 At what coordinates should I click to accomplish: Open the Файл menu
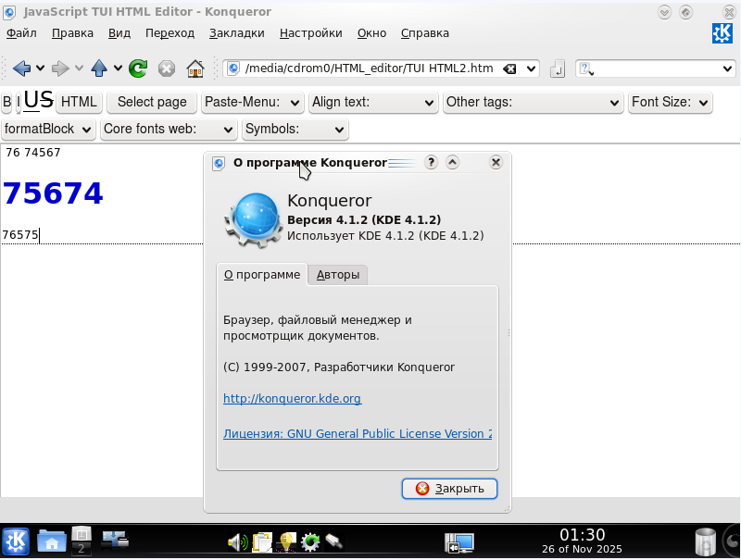click(x=21, y=33)
